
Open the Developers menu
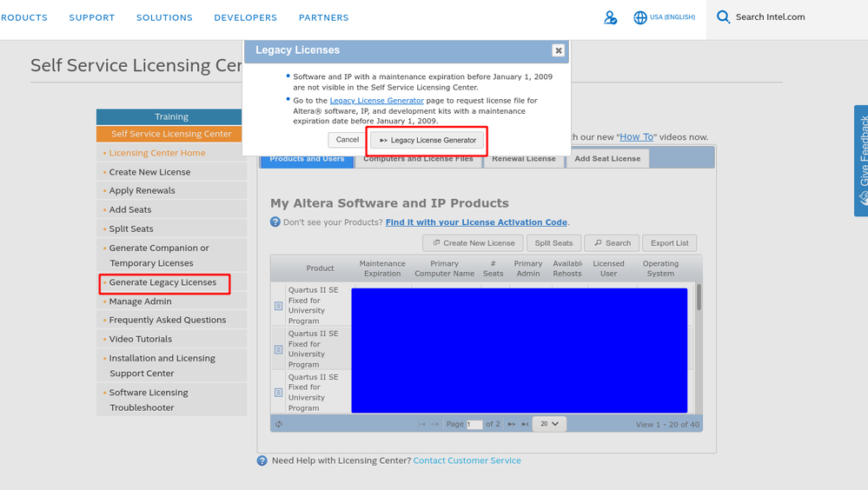pos(245,17)
